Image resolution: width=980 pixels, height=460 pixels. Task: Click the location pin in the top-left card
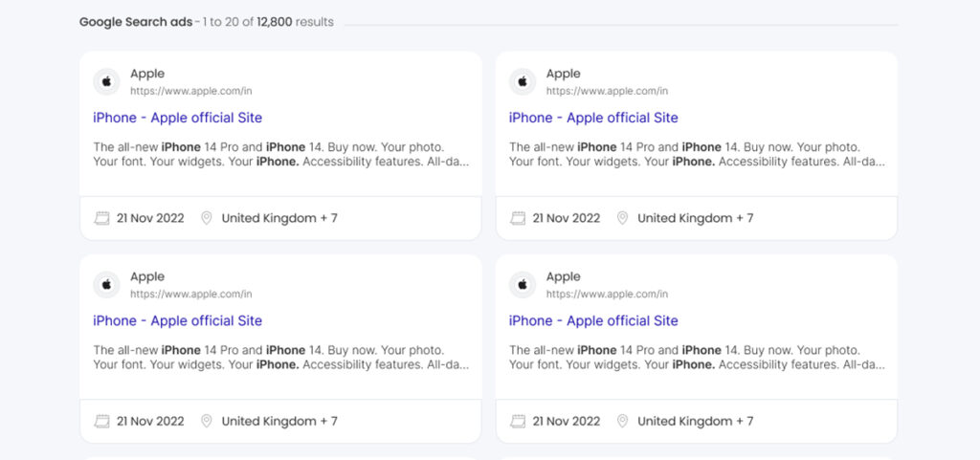pos(206,218)
